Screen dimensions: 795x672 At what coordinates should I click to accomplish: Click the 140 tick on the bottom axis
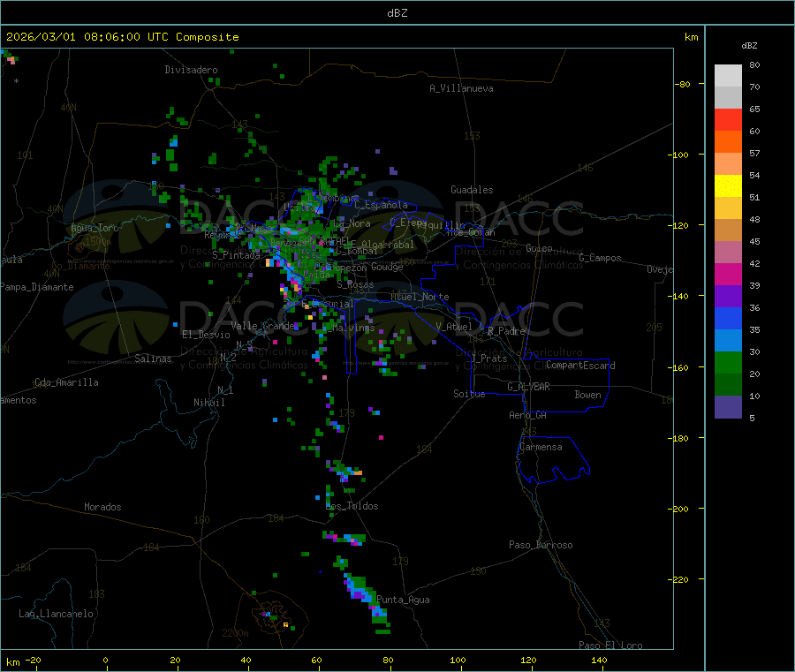(599, 660)
